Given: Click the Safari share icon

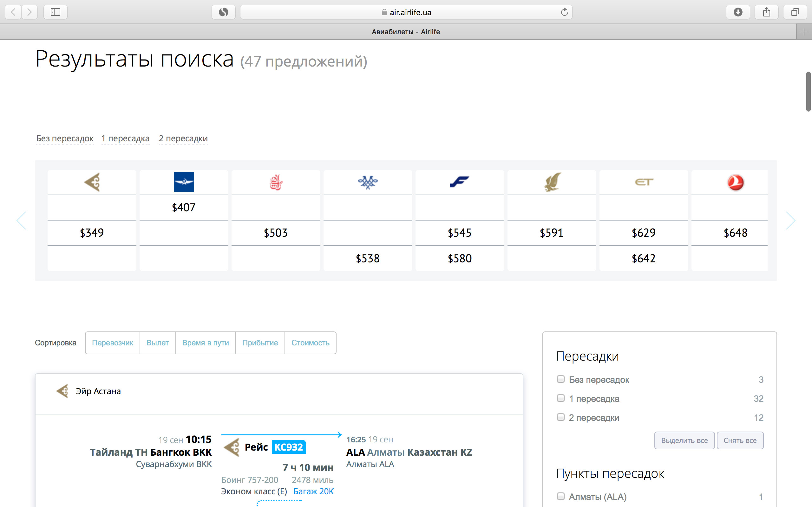Looking at the screenshot, I should coord(766,12).
